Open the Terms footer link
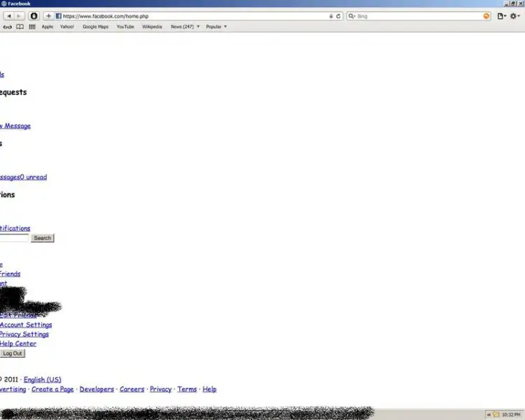The image size is (525, 420). 187,389
